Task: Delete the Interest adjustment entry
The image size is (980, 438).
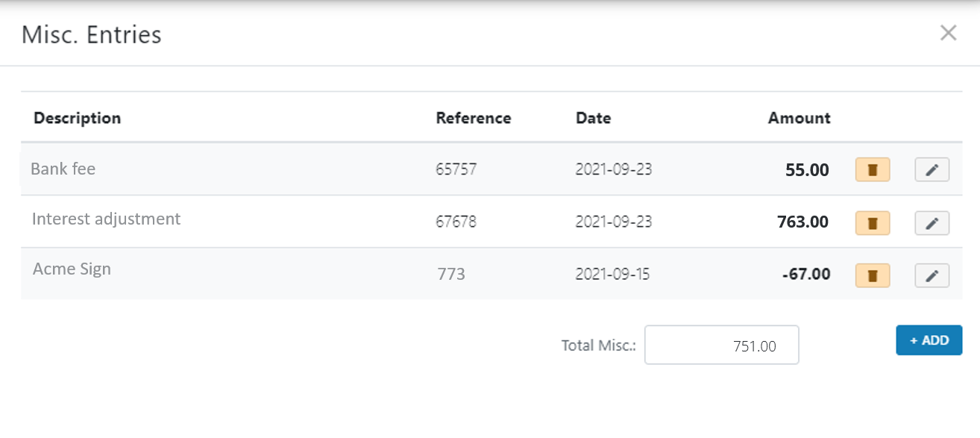Action: (872, 222)
